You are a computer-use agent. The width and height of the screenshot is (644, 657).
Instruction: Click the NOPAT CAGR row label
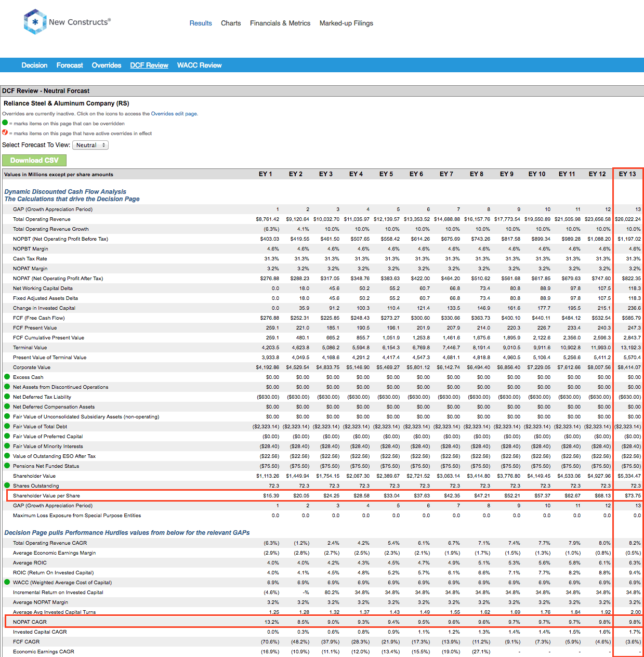coord(30,622)
